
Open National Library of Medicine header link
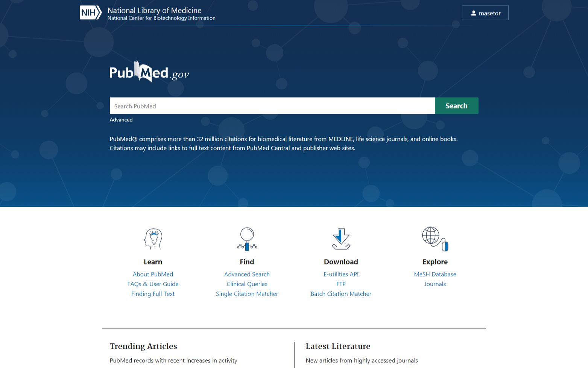click(154, 10)
